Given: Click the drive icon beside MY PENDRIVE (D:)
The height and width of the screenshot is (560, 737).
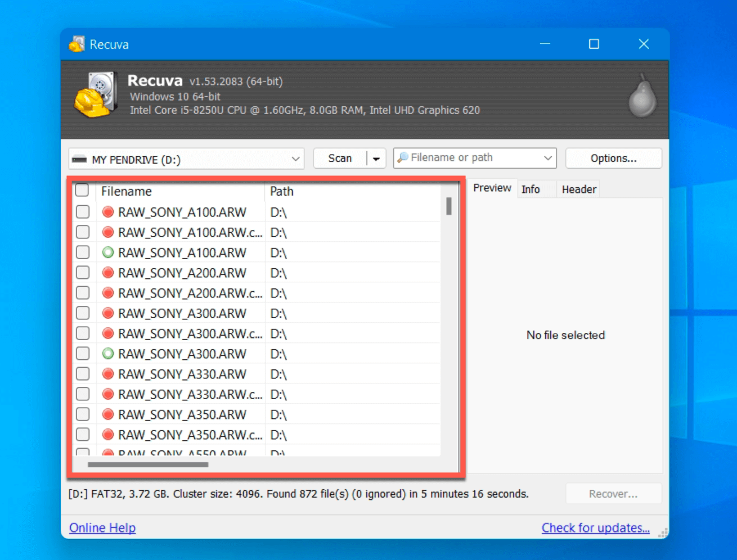Looking at the screenshot, I should point(79,160).
